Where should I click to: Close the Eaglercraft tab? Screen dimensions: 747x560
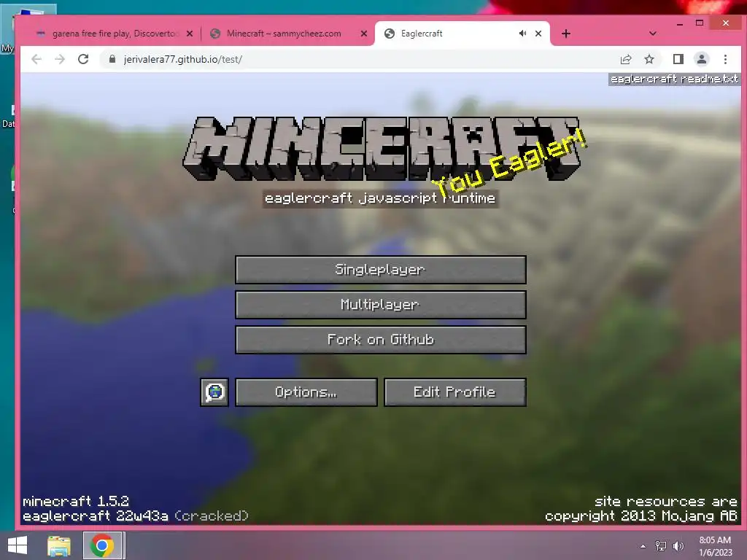click(x=538, y=34)
